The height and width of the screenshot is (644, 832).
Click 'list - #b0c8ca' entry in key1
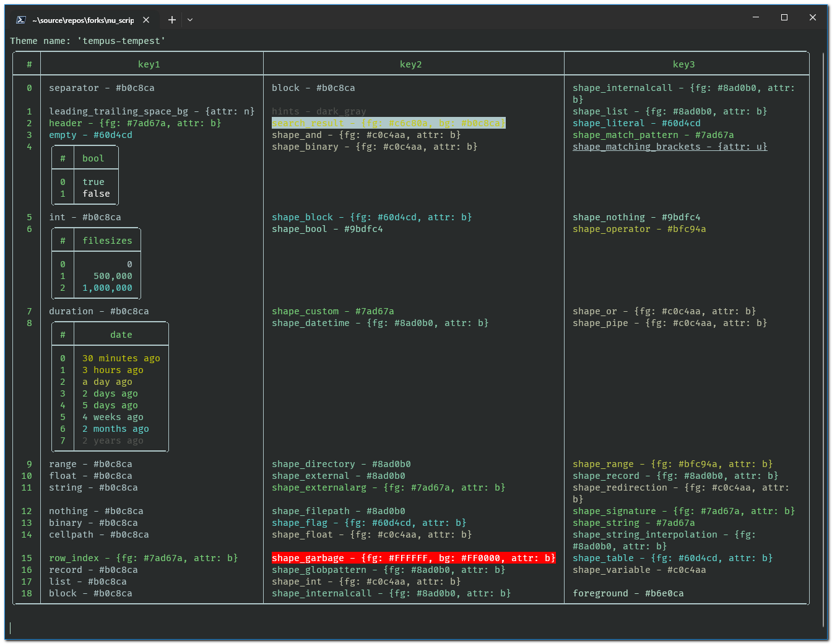click(88, 582)
